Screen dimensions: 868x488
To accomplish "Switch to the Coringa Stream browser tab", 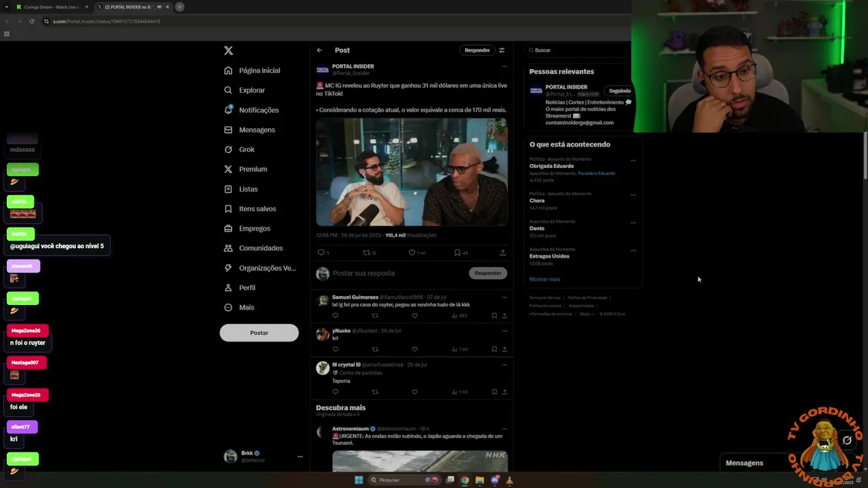I will pos(52,7).
